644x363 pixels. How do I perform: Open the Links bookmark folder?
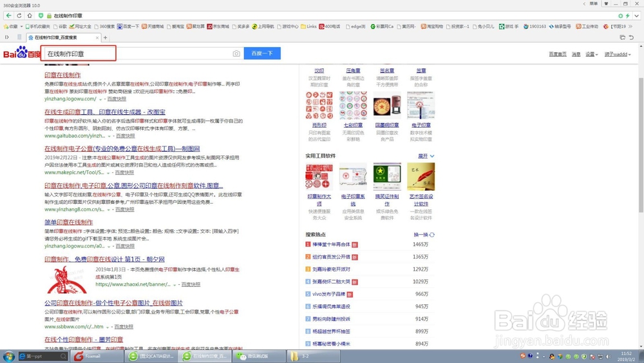[x=308, y=26]
